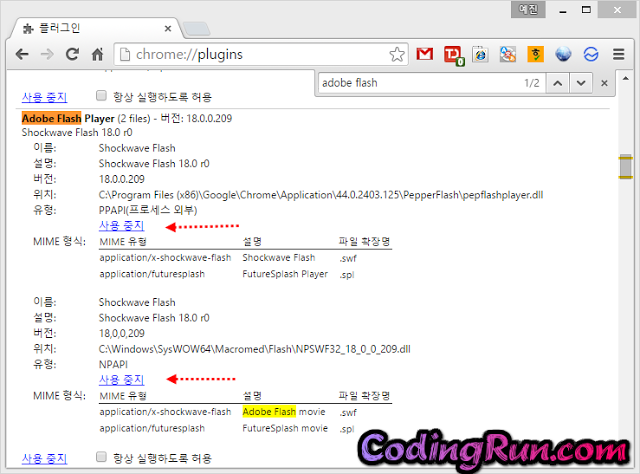This screenshot has height=474, width=640.
Task: Open the Google Translate extension icon
Action: (508, 54)
